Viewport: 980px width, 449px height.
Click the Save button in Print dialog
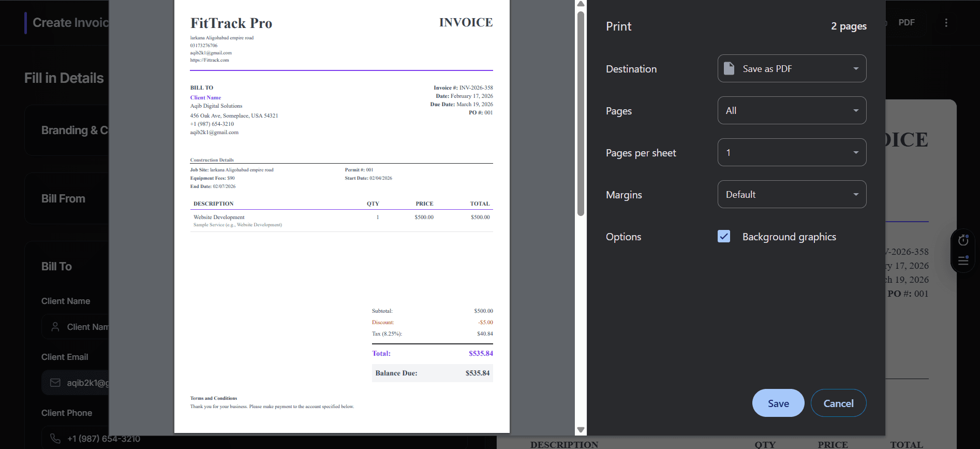click(778, 403)
